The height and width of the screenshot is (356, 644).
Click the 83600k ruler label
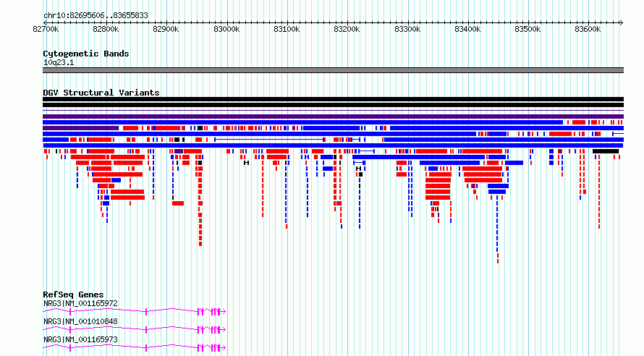588,30
